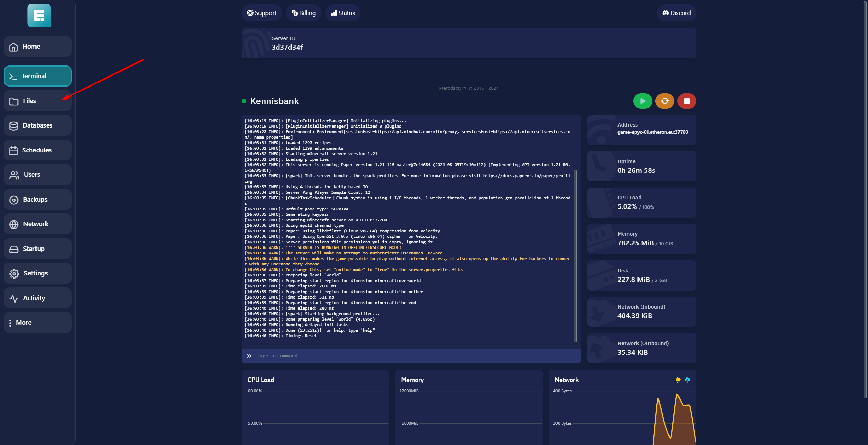
Task: Click the green Start server button
Action: pos(642,101)
